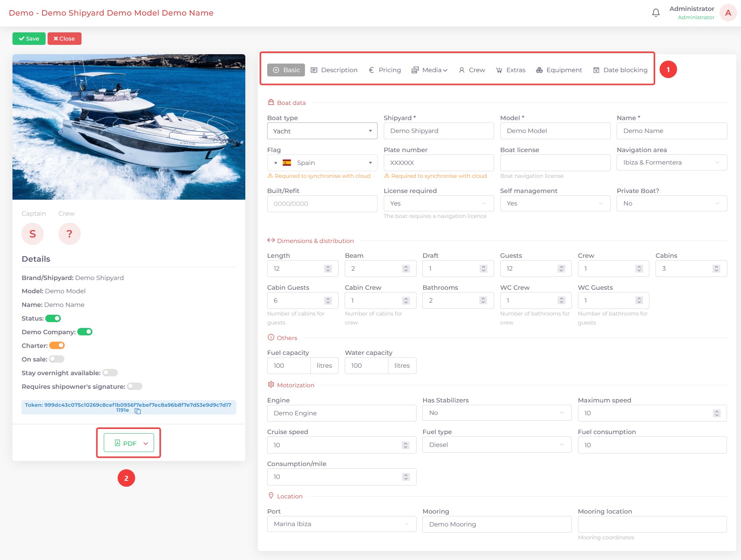This screenshot has width=741, height=560.
Task: Click the Motorization gear icon
Action: (x=271, y=385)
